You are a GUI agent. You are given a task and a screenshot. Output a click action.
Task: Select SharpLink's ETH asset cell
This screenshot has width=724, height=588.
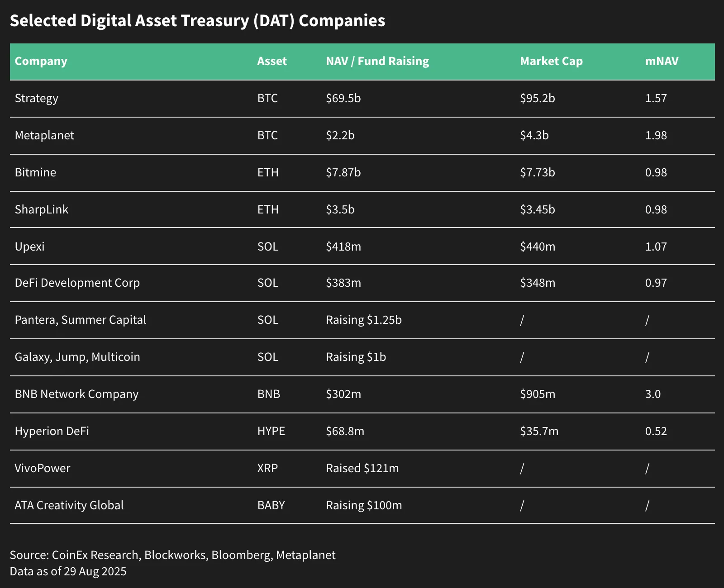pyautogui.click(x=268, y=209)
